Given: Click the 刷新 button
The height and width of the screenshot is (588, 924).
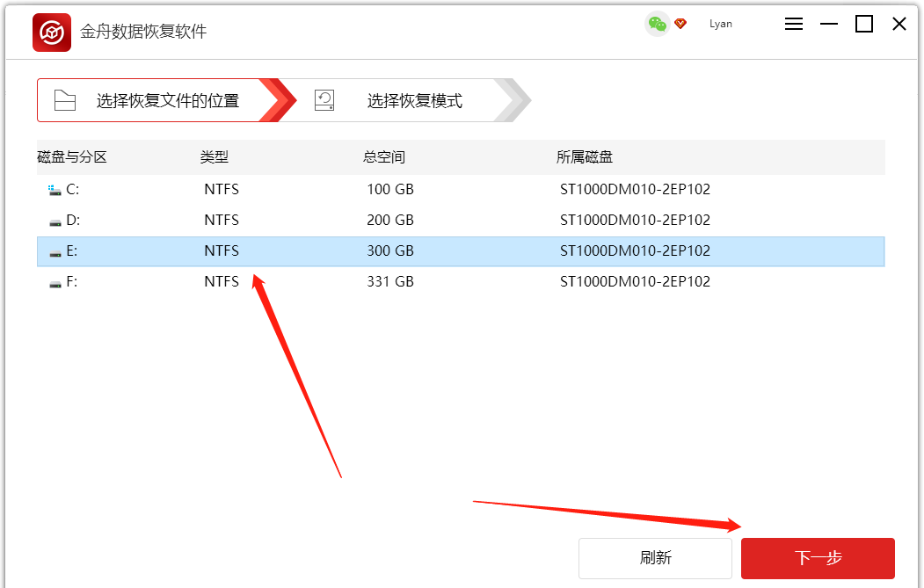Looking at the screenshot, I should click(655, 558).
